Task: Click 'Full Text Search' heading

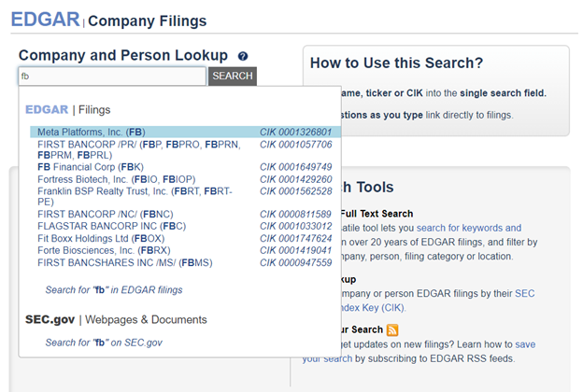Action: click(x=377, y=214)
